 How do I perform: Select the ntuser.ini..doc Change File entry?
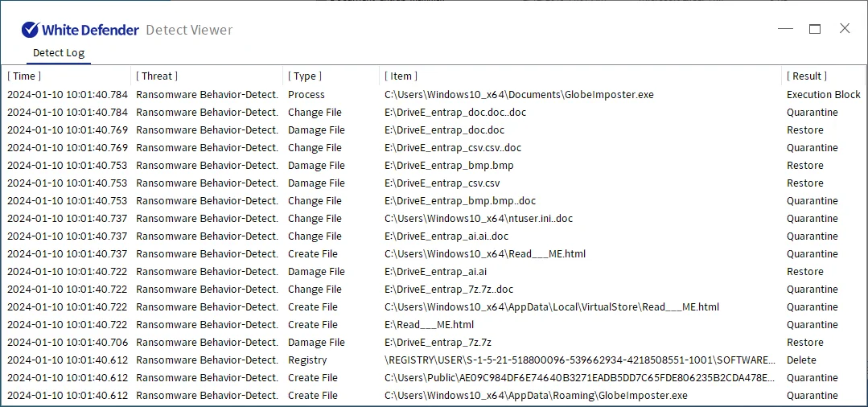478,219
